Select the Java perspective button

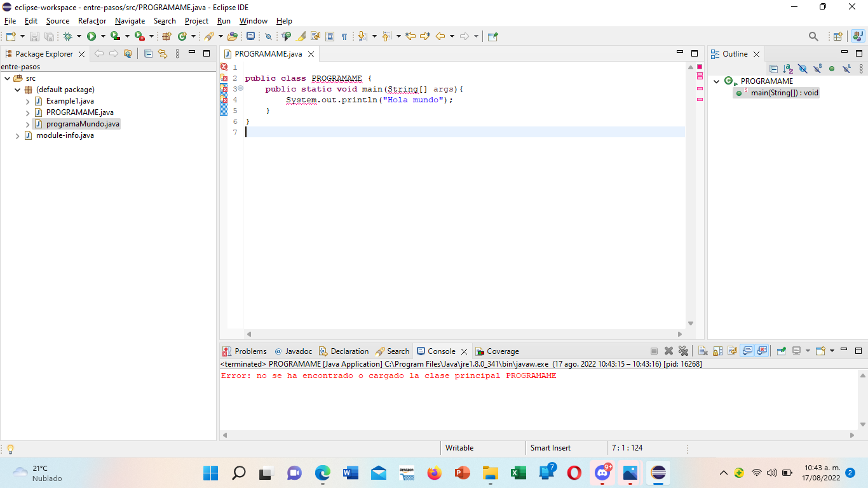(857, 36)
